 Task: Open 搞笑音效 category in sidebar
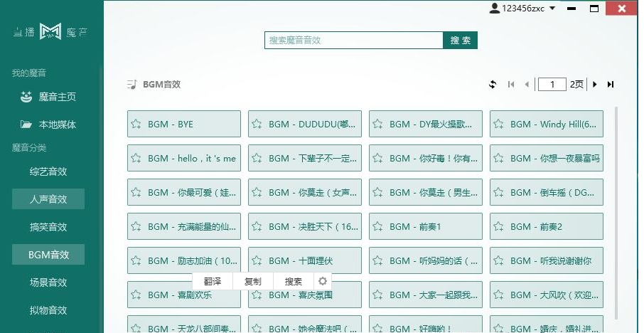(x=48, y=227)
